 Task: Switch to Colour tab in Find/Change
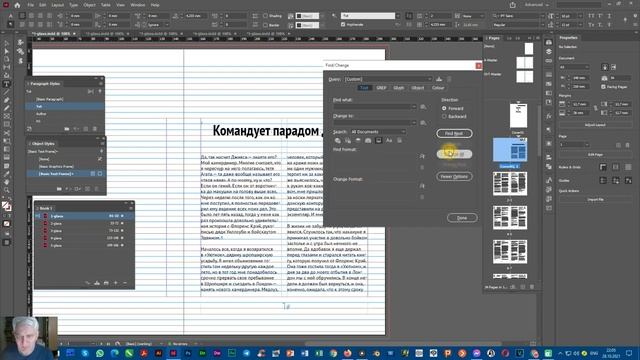(x=438, y=88)
